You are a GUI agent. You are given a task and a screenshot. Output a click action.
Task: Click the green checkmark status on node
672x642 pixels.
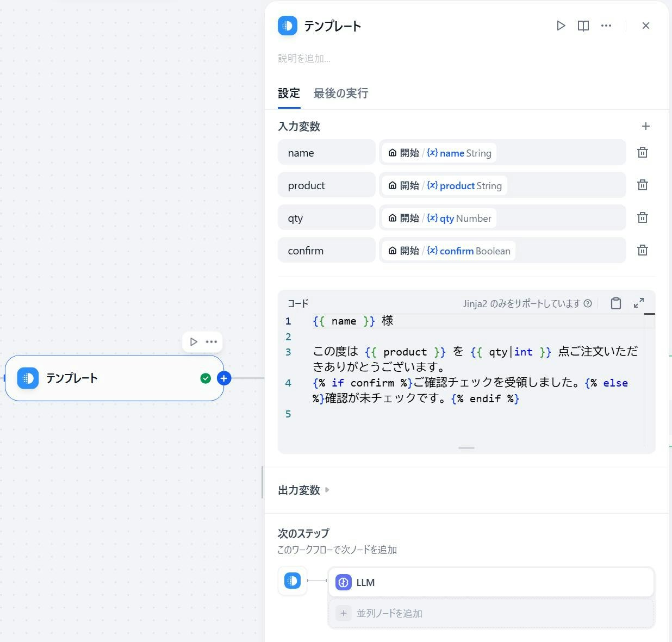coord(206,378)
